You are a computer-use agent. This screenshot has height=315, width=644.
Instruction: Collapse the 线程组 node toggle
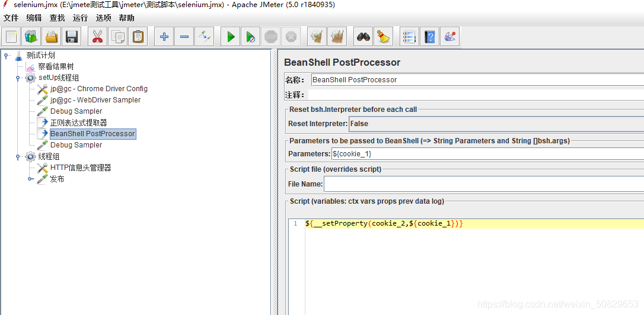pyautogui.click(x=18, y=157)
